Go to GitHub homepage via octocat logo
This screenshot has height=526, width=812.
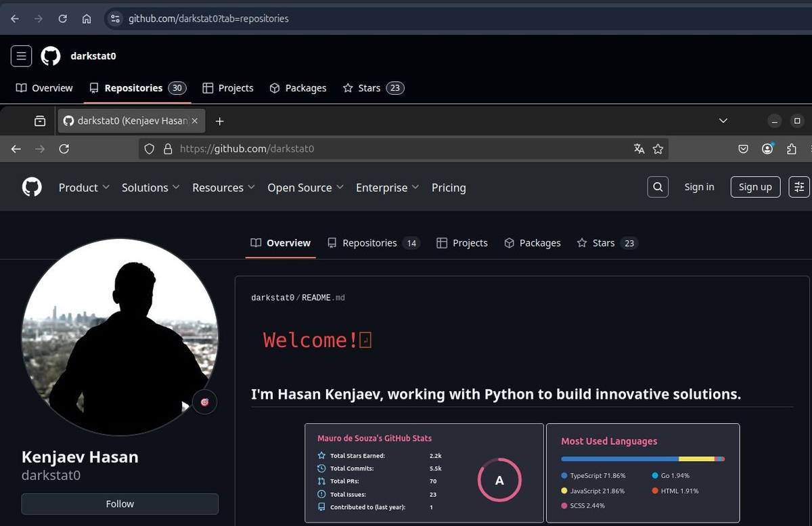[x=32, y=188]
